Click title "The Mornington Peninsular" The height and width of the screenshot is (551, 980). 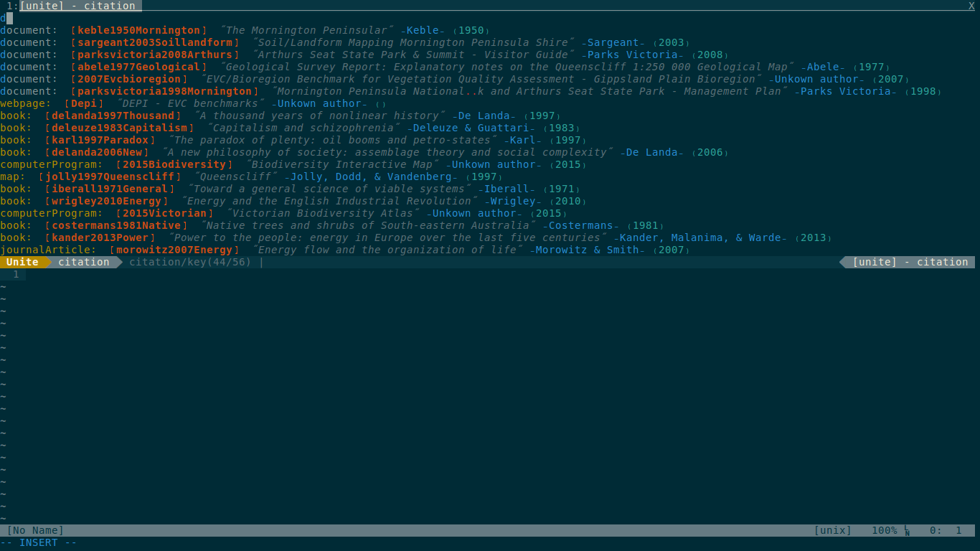click(306, 30)
